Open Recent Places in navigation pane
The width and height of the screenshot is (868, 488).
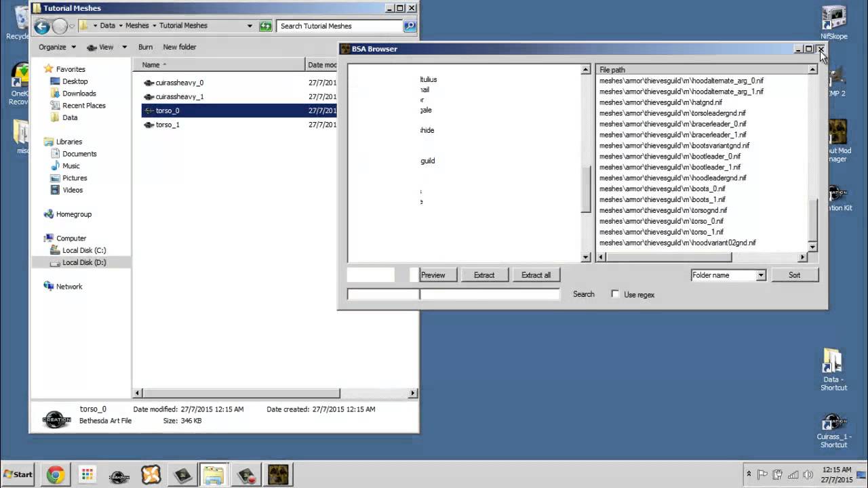tap(83, 106)
